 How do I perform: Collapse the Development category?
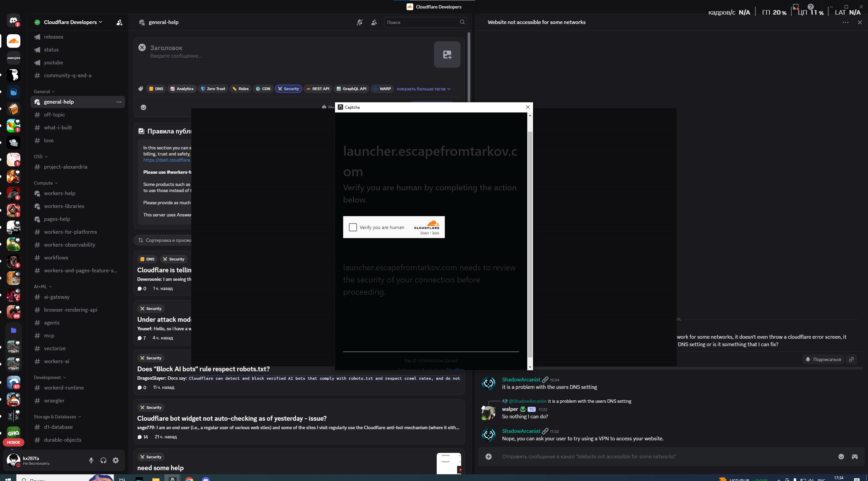coord(50,377)
